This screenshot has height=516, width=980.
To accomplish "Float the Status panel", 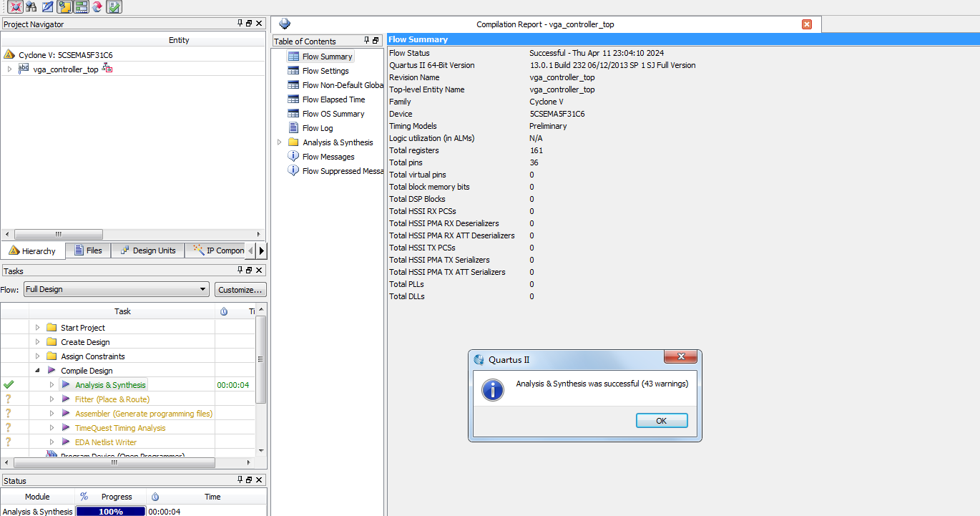I will click(249, 480).
